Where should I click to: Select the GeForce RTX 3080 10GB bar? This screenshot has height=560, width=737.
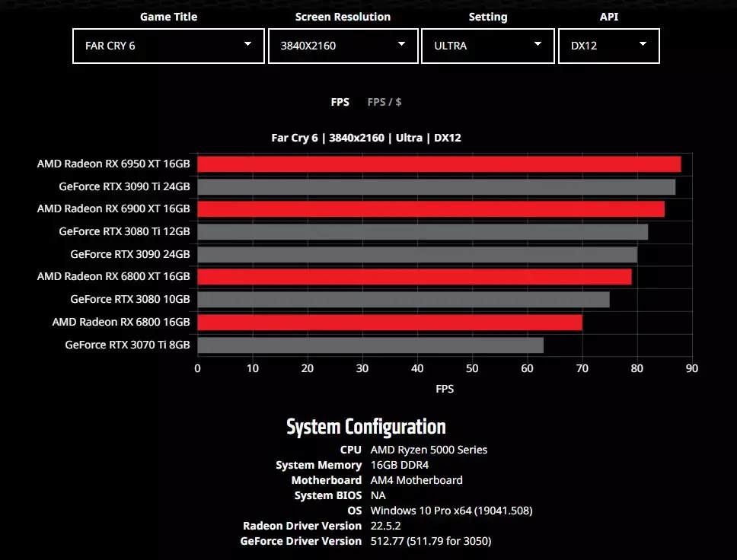tap(404, 300)
